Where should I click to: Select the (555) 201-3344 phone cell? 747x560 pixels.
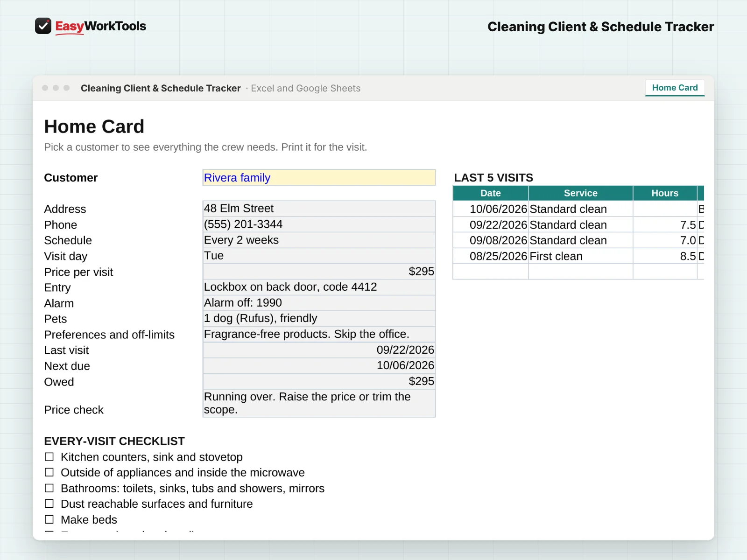pyautogui.click(x=319, y=224)
